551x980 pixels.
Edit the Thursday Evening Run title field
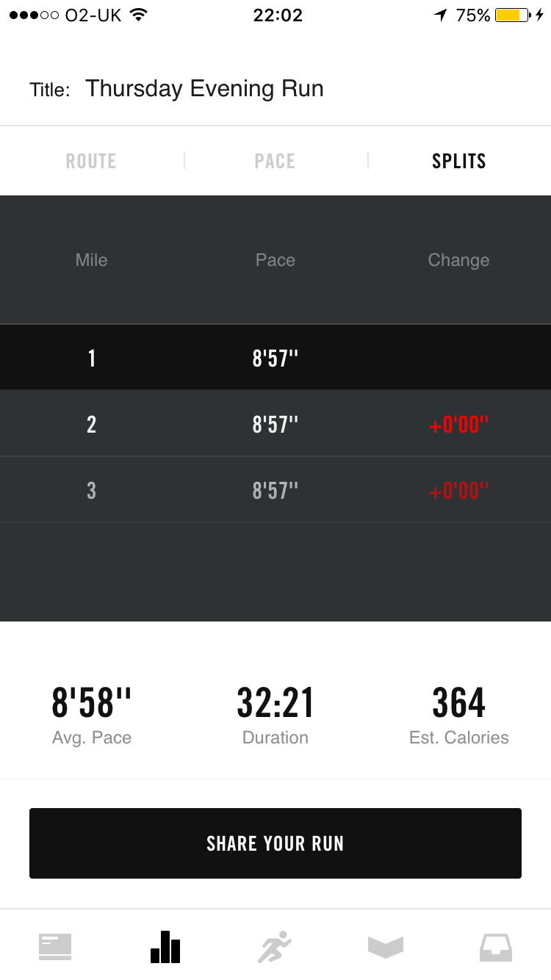click(x=205, y=89)
